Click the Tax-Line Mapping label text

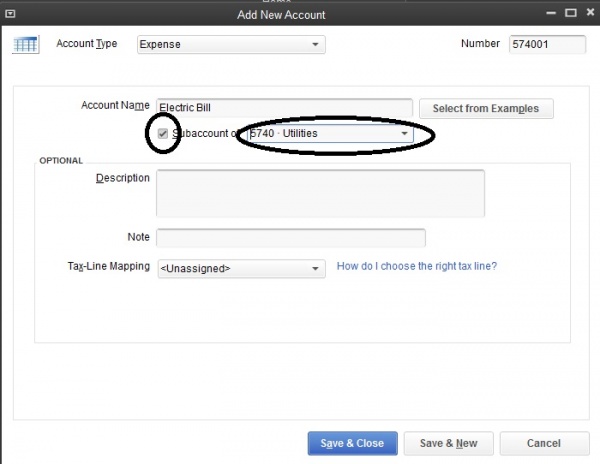(109, 267)
